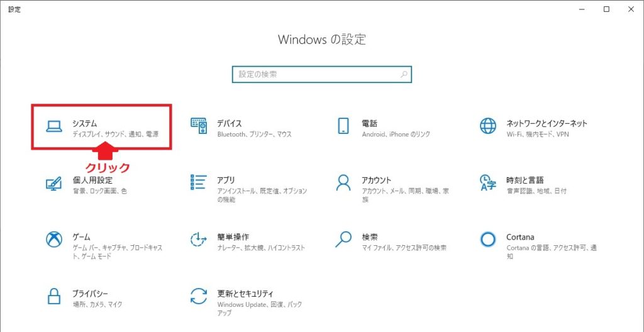
Task: Click the Cortana heading text
Action: point(520,237)
